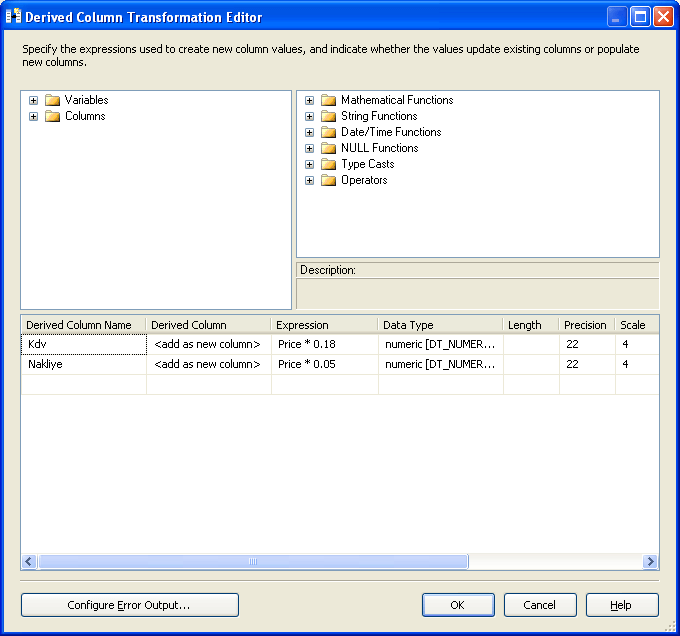Click the Derived Column Name header

click(x=83, y=325)
